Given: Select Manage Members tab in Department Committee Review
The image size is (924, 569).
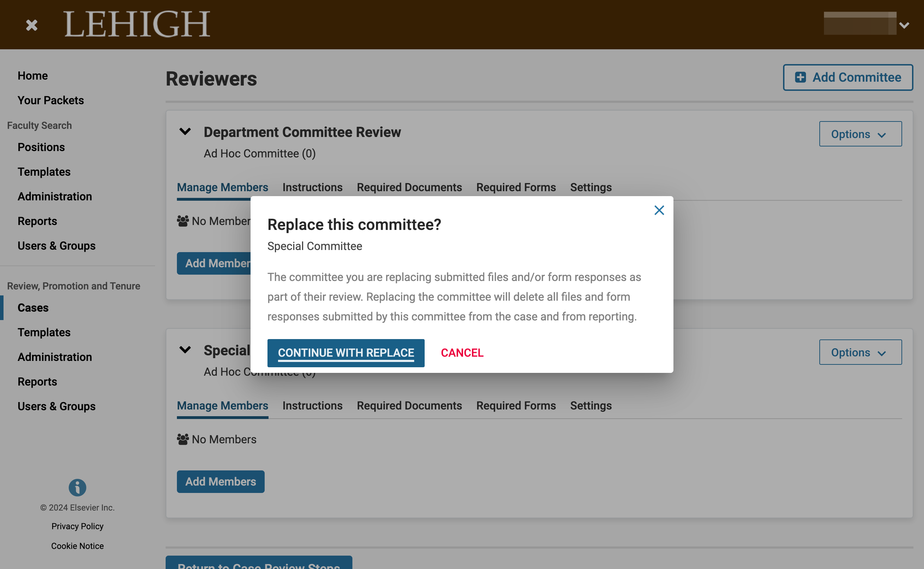Looking at the screenshot, I should (222, 187).
